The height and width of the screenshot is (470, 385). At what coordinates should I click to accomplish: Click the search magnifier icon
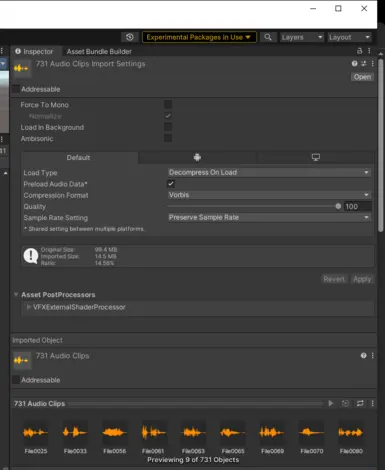point(268,37)
